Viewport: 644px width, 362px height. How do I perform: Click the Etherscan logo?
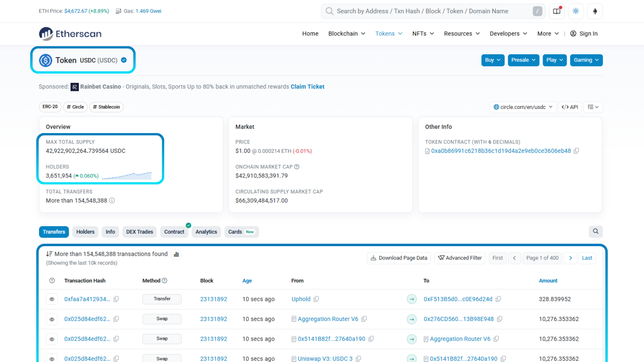click(70, 34)
